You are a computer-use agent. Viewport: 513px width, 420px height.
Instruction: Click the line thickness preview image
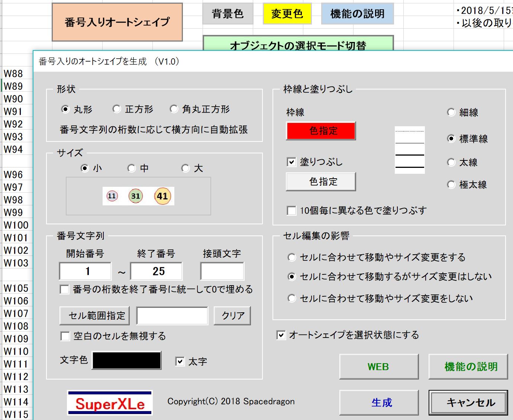409,150
